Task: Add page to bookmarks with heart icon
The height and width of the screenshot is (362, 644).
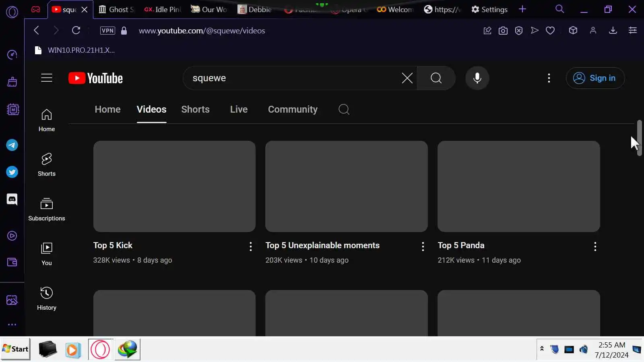Action: tap(550, 31)
